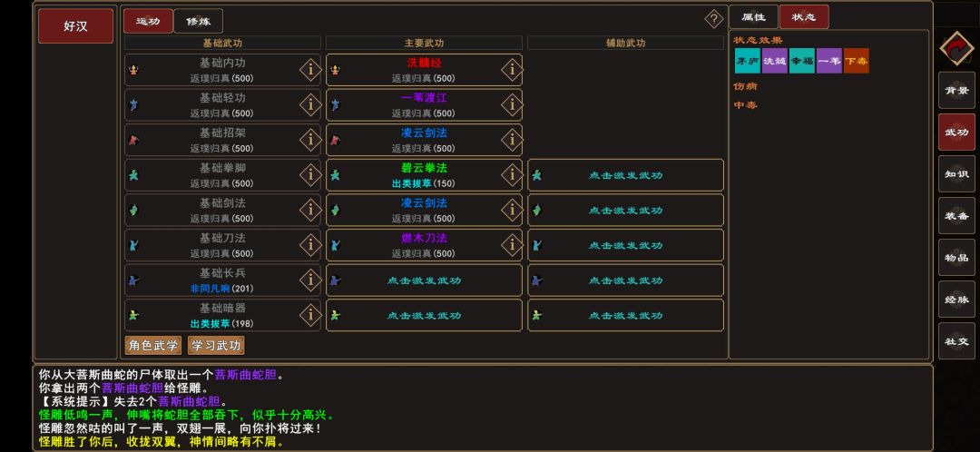Open info icon for 洗髓经

tap(512, 70)
